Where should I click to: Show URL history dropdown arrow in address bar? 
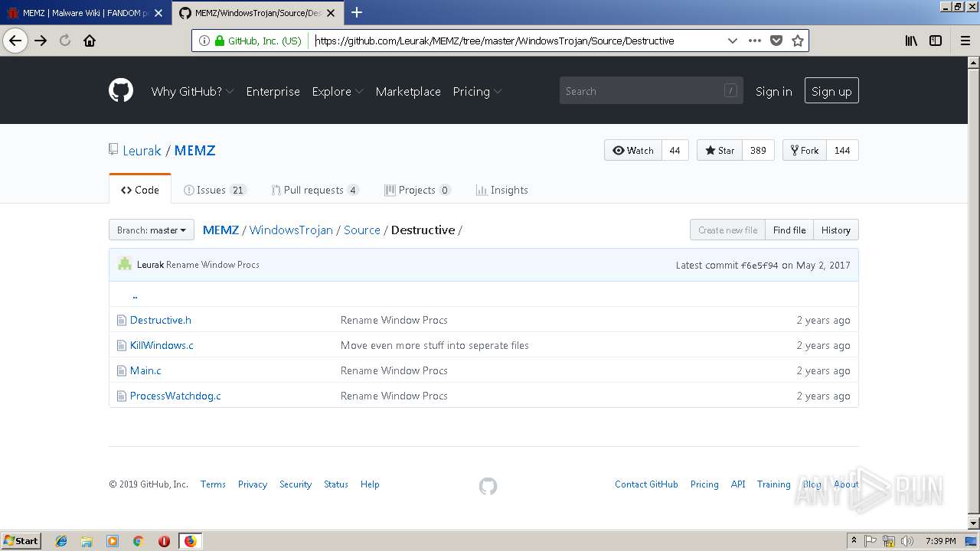click(x=733, y=41)
